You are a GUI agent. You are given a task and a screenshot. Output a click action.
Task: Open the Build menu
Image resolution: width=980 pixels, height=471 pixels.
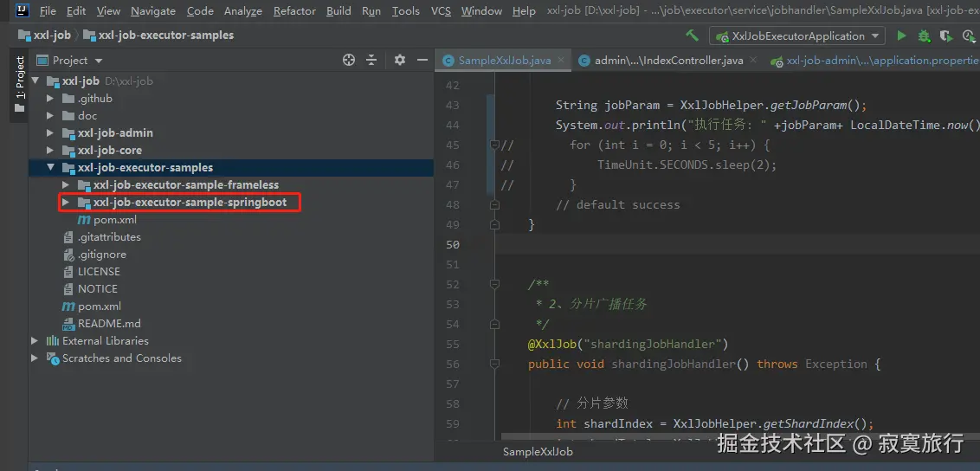point(338,10)
